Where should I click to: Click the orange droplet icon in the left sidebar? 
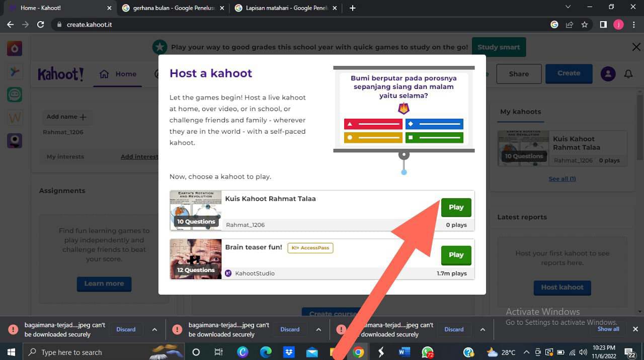pyautogui.click(x=14, y=48)
